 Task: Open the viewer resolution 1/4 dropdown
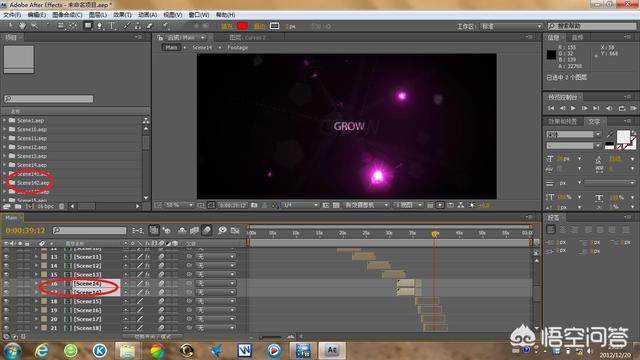tap(300, 205)
